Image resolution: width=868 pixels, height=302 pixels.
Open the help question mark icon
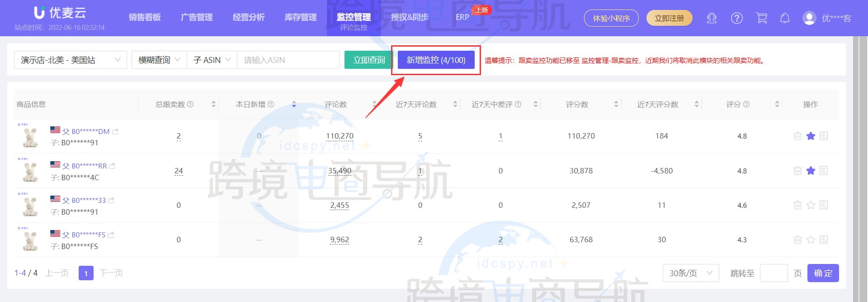(737, 18)
